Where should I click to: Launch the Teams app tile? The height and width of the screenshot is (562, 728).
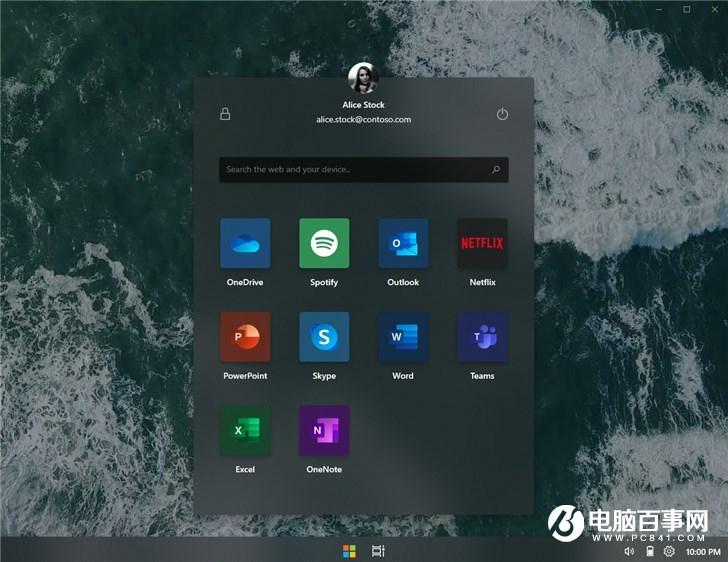(x=482, y=337)
